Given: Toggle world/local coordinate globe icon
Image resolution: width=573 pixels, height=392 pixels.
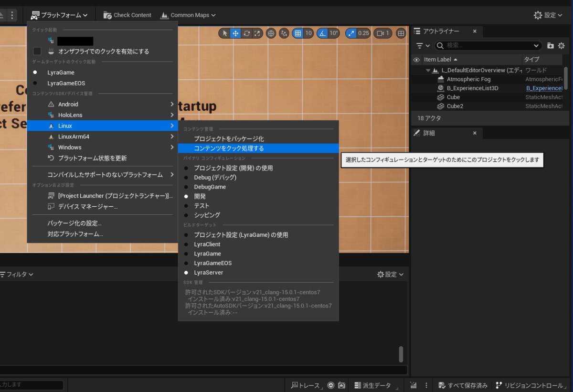Looking at the screenshot, I should [x=271, y=33].
